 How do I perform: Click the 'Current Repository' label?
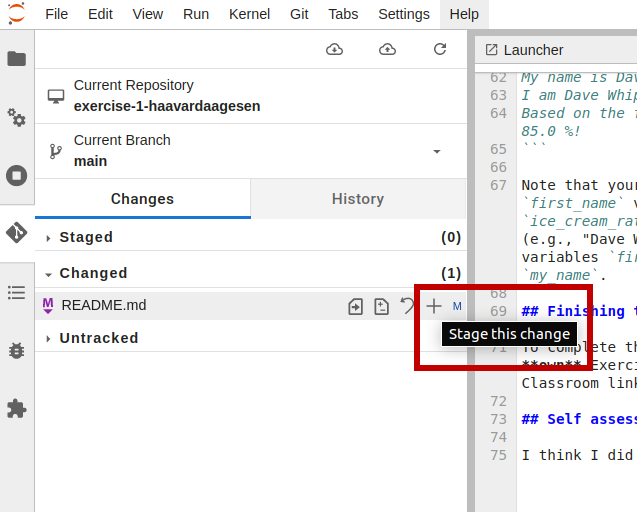tap(134, 85)
